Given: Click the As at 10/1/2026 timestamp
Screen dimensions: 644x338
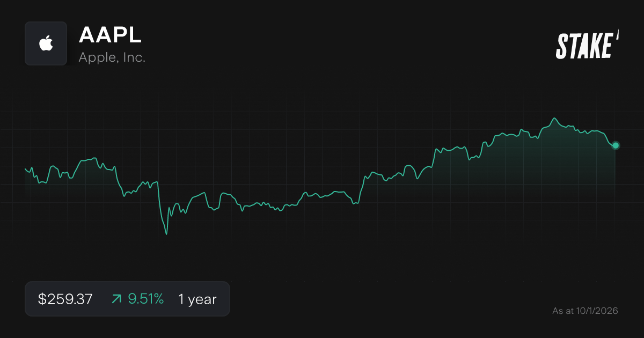Looking at the screenshot, I should [x=586, y=311].
